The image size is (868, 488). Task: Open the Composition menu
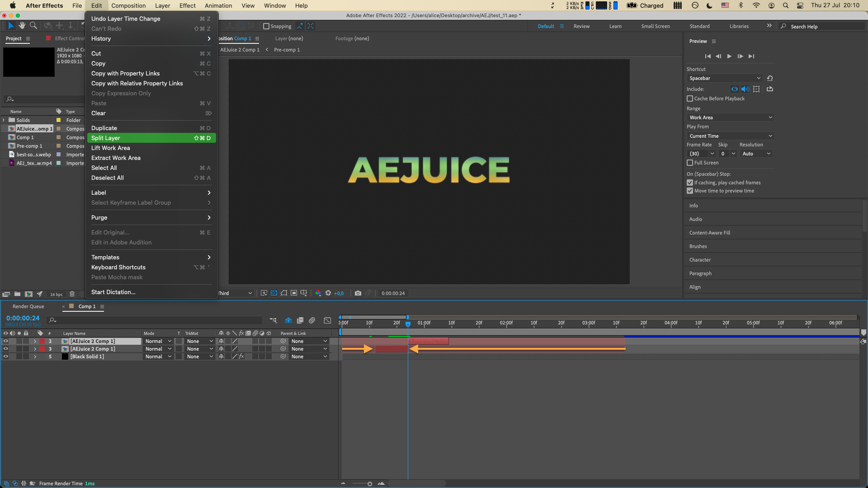click(128, 5)
